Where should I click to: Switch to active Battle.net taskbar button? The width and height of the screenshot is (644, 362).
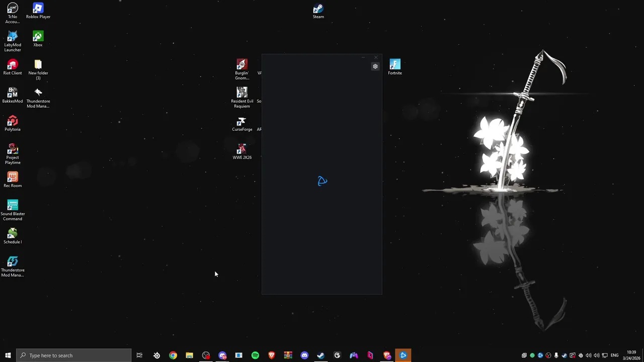point(403,355)
